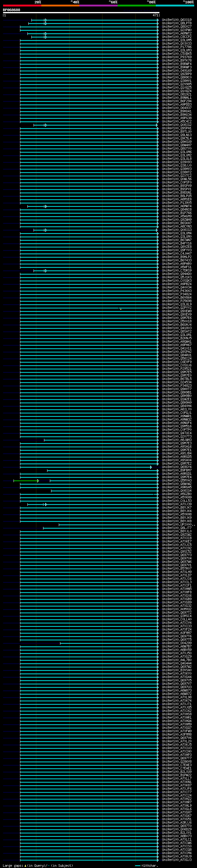Click truncated label UniRef100_UPI000..
The image size is (197, 868).
[x=179, y=525]
